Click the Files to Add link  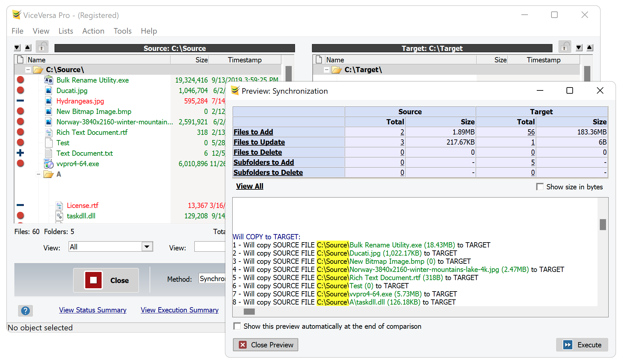coord(253,132)
